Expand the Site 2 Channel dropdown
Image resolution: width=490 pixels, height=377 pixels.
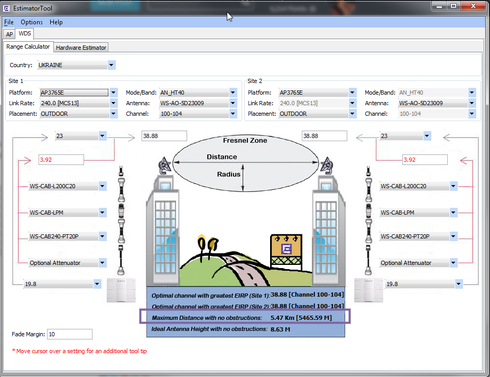(x=472, y=114)
